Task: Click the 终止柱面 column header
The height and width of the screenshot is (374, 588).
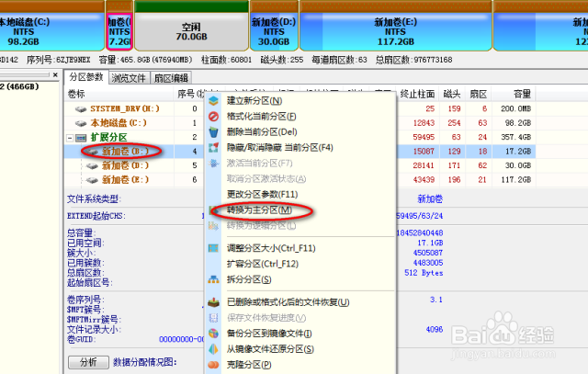Action: pos(417,94)
